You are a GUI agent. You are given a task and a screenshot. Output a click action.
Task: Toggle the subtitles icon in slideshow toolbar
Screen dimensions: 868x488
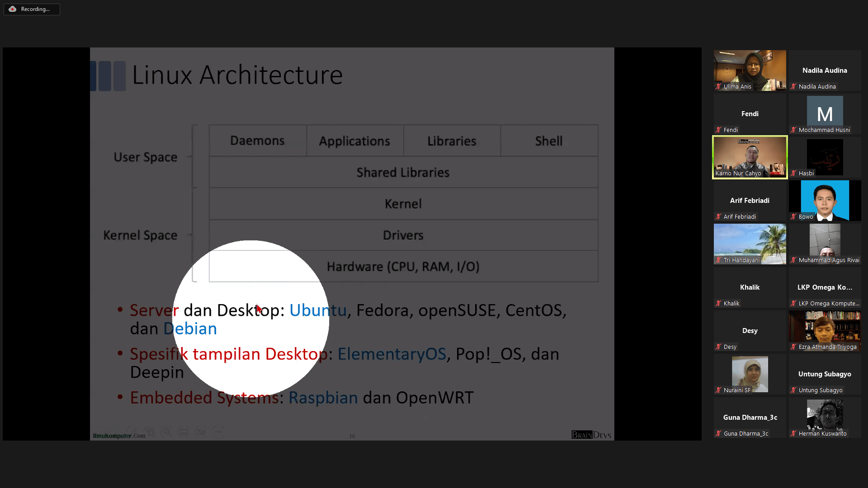184,432
